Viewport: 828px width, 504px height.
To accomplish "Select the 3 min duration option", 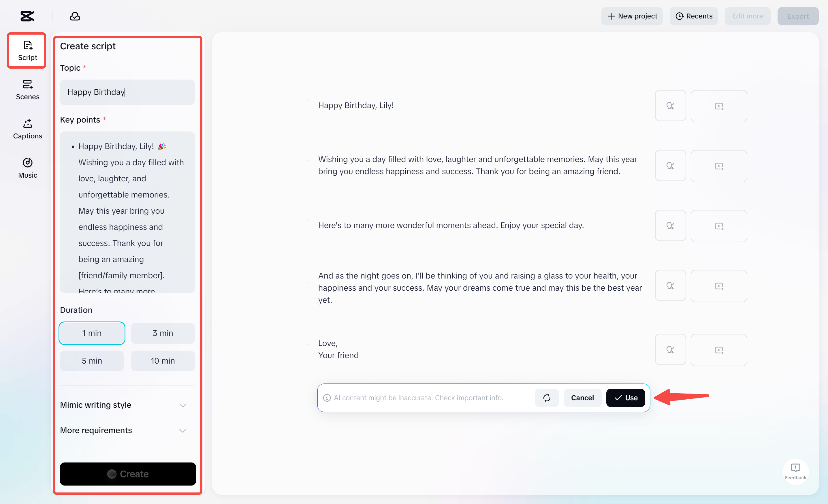I will coord(163,333).
